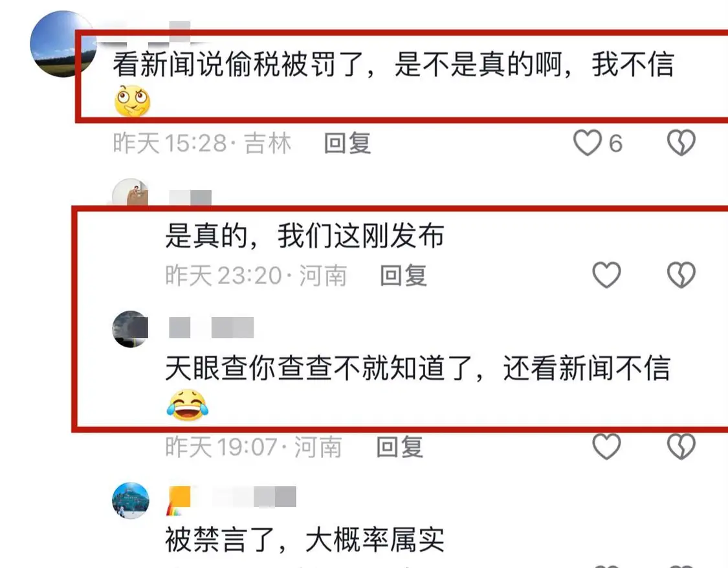Open the small avatar above 是真的 reply
Viewport: 728px width, 568px height.
click(131, 191)
